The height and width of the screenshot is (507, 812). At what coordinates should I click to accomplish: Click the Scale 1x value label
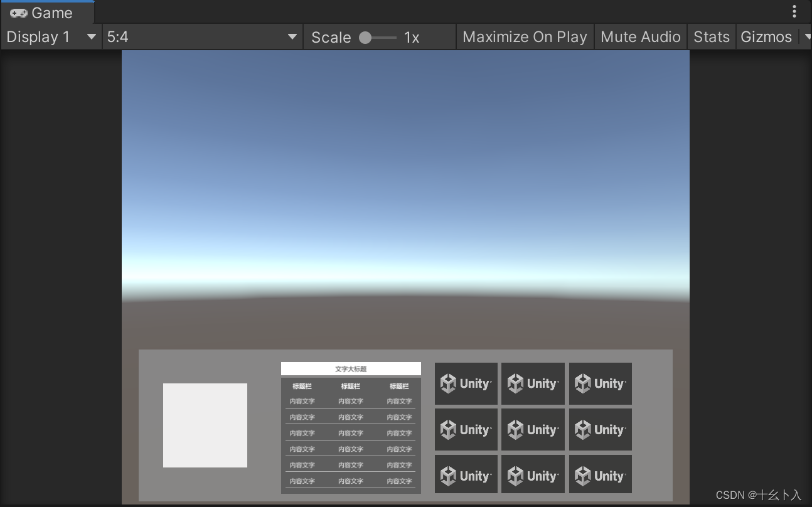pyautogui.click(x=412, y=38)
